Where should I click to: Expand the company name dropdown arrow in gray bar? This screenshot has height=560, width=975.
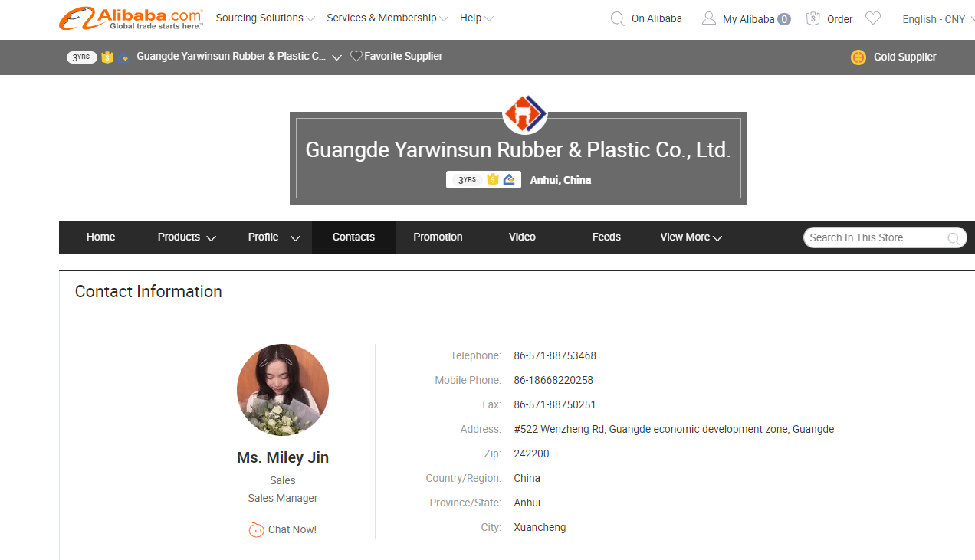pyautogui.click(x=336, y=57)
